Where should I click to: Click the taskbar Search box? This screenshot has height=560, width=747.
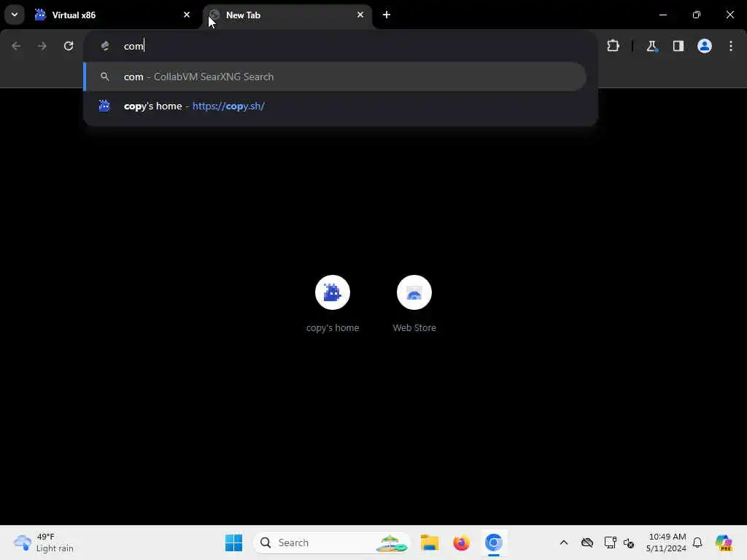point(333,542)
